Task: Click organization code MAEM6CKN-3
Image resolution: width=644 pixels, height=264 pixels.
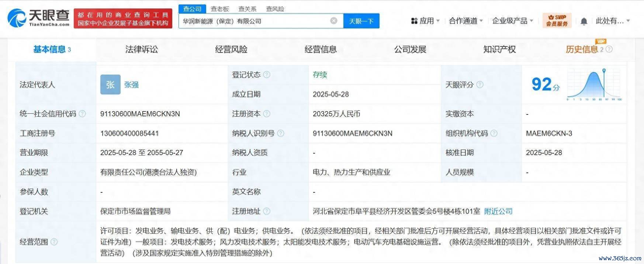Action: (549, 133)
